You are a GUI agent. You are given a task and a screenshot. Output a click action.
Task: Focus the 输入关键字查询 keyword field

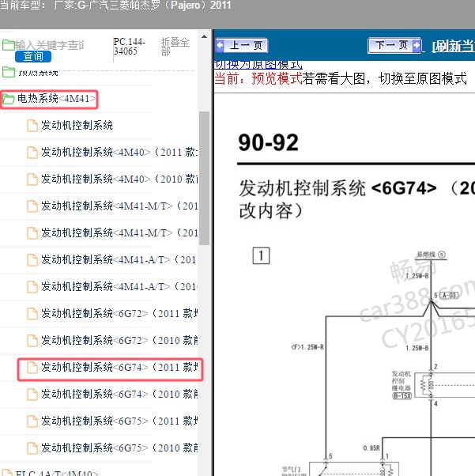click(x=50, y=45)
